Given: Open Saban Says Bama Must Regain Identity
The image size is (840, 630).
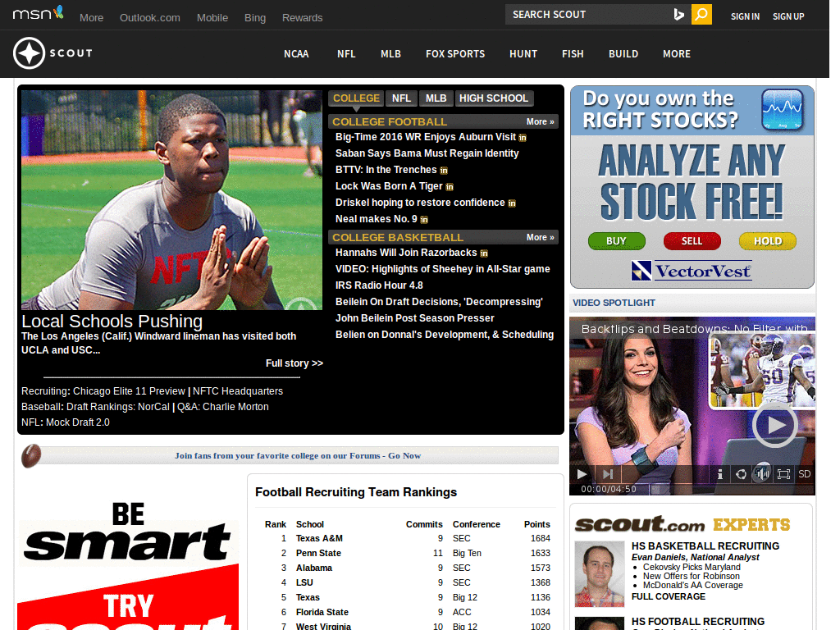Looking at the screenshot, I should pos(427,153).
